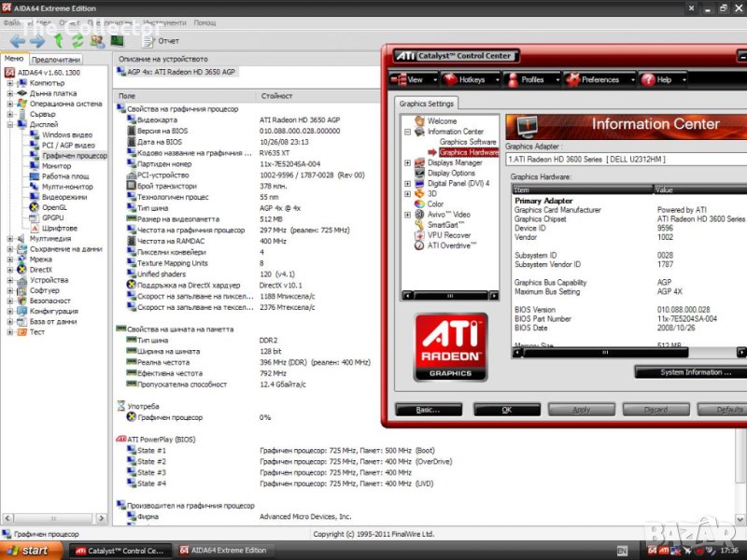Screen dimensions: 747x560
Task: Click the green Refresh arrows icon
Action: tap(77, 40)
